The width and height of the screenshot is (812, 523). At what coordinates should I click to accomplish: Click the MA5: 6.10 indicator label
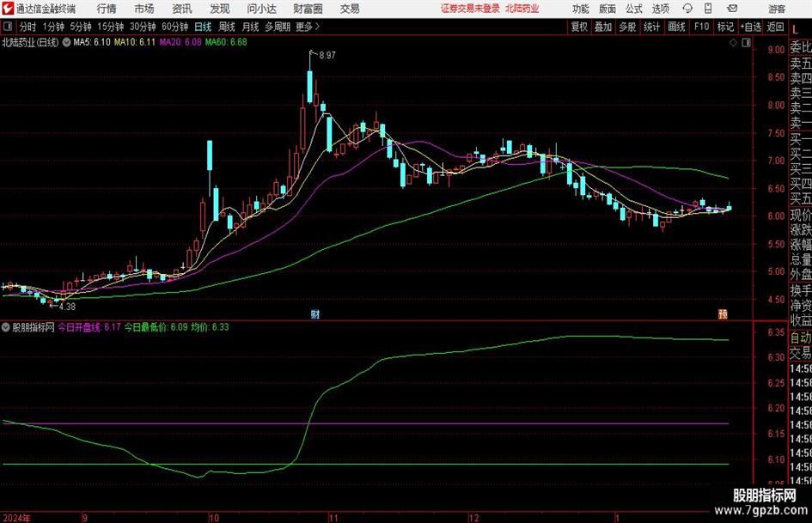92,42
